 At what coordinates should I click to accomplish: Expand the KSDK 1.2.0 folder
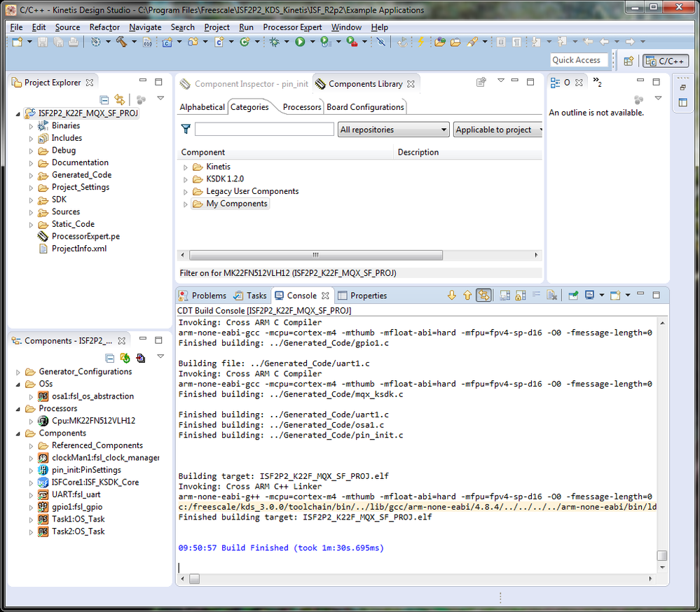[x=186, y=180]
